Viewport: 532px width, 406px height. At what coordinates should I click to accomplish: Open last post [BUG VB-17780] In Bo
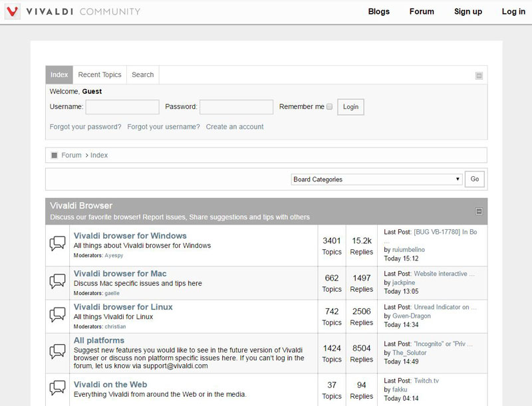(446, 232)
